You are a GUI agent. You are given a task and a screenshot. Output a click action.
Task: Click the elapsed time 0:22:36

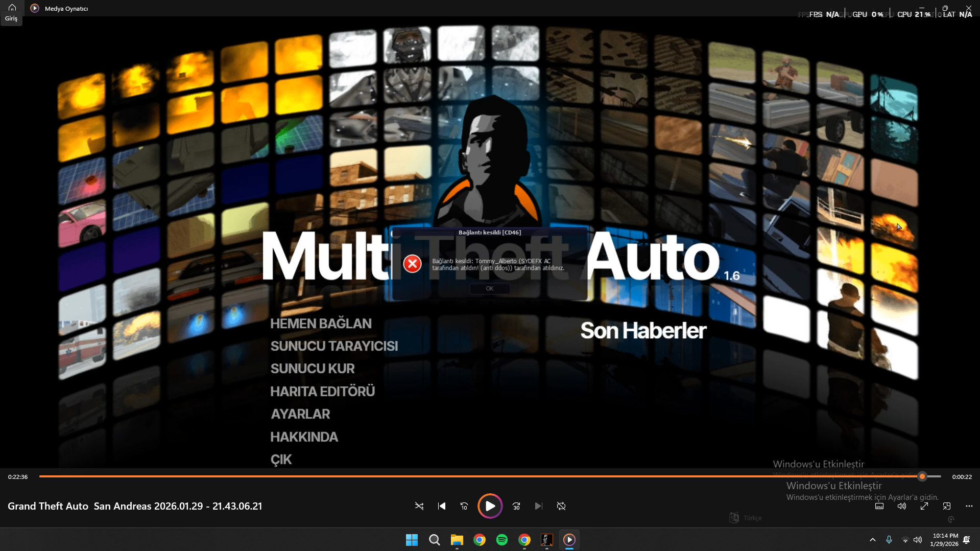click(x=18, y=477)
